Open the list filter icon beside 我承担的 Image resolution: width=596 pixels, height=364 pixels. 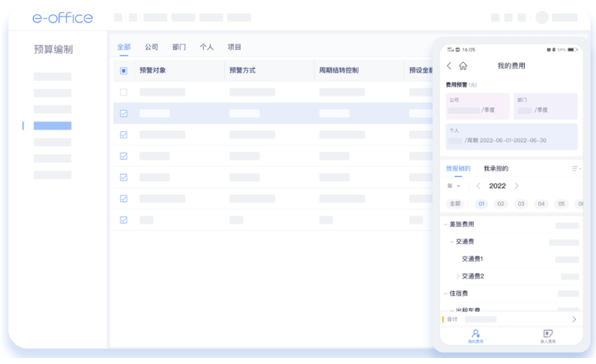(x=575, y=169)
